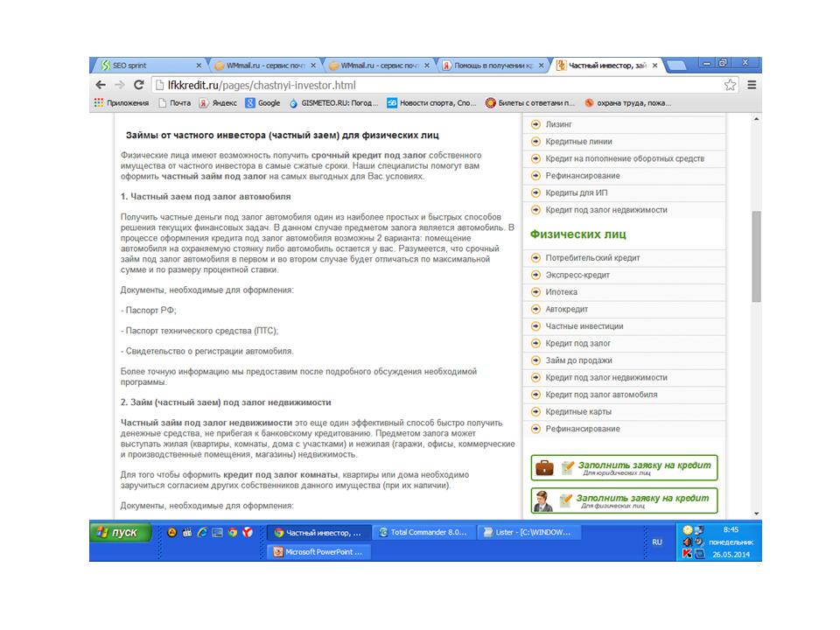Click the scrollbar up arrow
Image resolution: width=840 pixels, height=630 pixels.
click(x=756, y=119)
